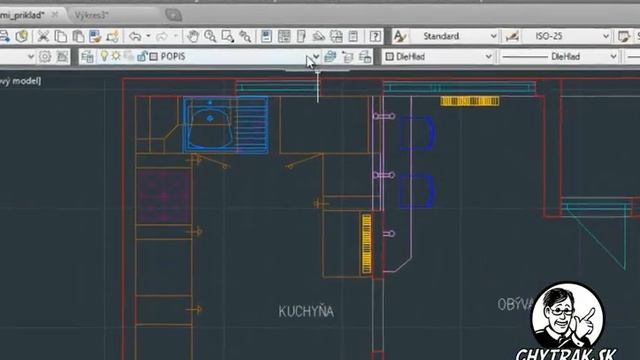Activate the Pan hand tool

192,36
